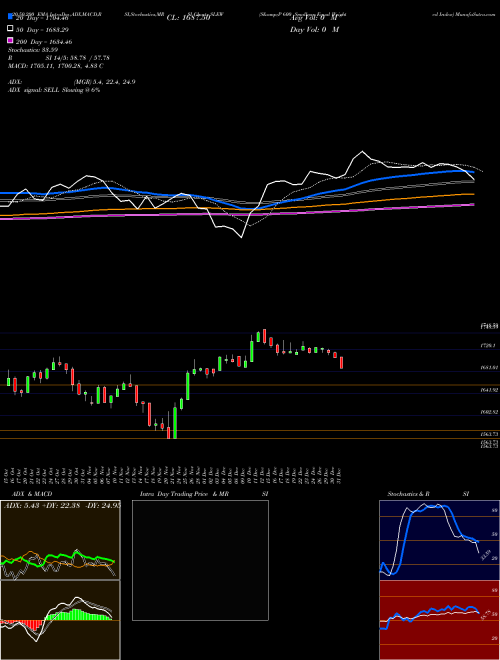
Task: Click the 'Avg Vol: 0 M' label
Action: (313, 18)
